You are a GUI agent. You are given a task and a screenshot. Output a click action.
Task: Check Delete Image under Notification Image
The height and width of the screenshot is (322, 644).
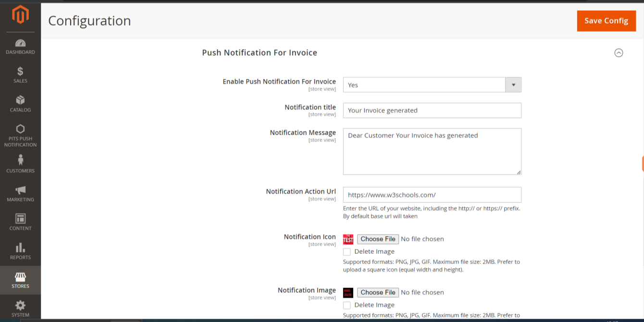(x=347, y=305)
